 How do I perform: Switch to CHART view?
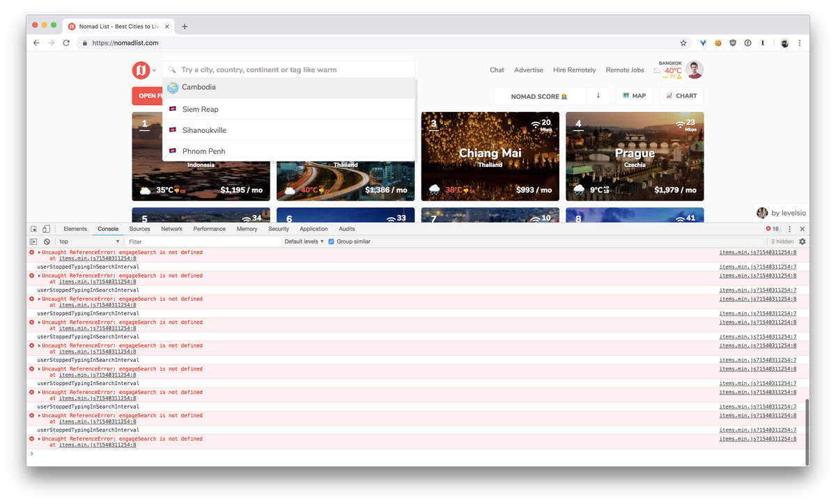pyautogui.click(x=681, y=96)
